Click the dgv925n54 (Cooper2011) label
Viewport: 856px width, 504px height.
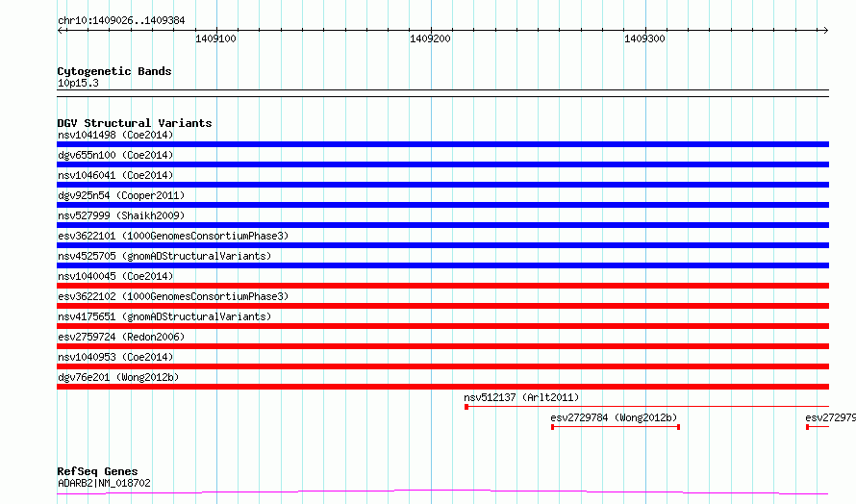coord(121,195)
